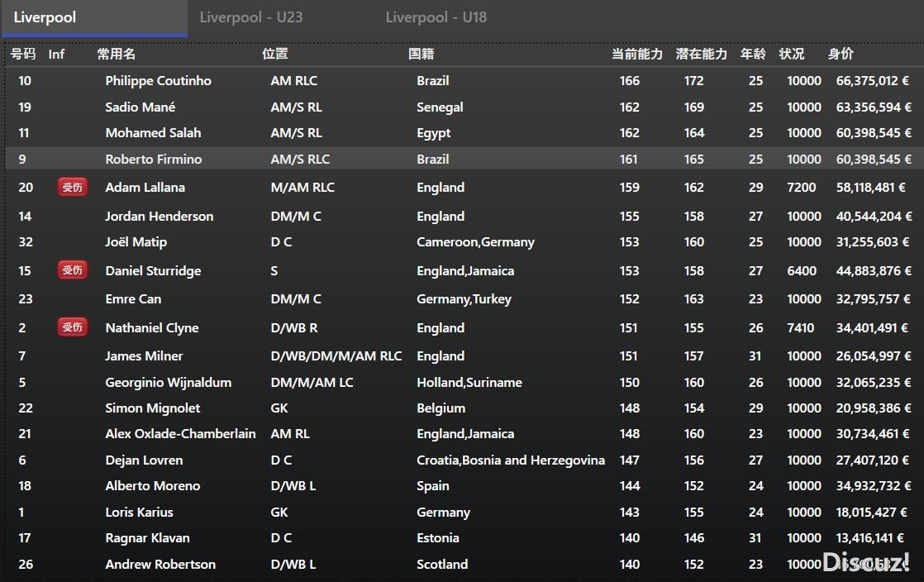Click the M/AM RLC position cell
The width and height of the screenshot is (924, 582).
click(x=302, y=188)
